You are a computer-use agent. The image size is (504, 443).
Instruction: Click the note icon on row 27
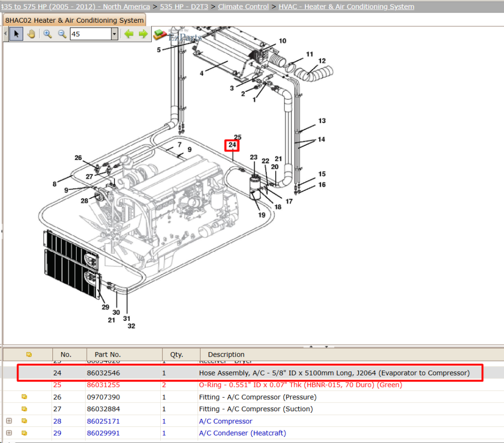pyautogui.click(x=24, y=409)
